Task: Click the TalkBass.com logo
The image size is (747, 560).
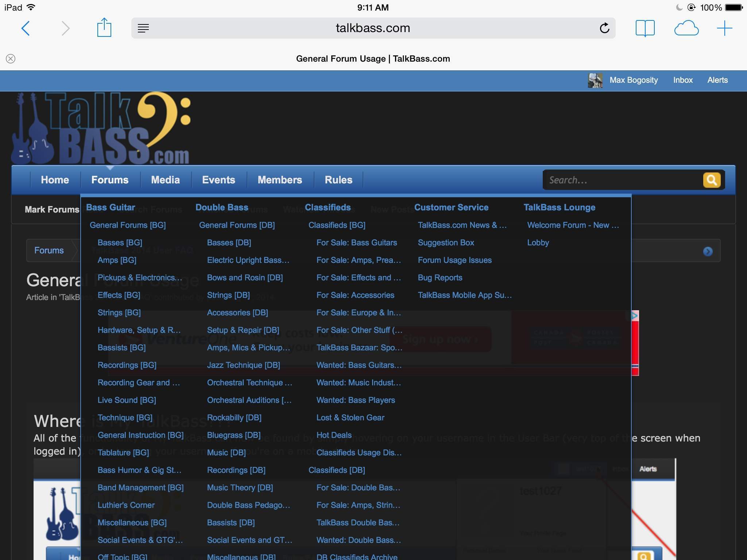Action: pos(101,128)
